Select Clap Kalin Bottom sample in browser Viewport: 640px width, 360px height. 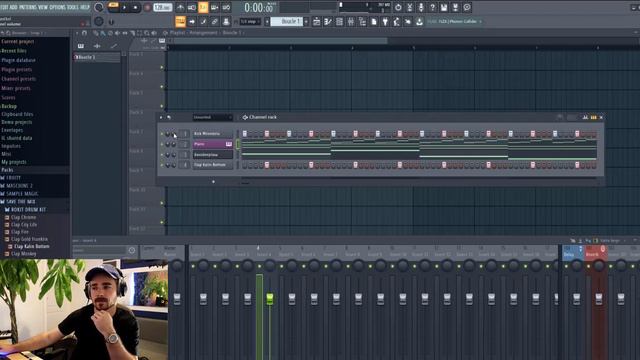(31, 247)
